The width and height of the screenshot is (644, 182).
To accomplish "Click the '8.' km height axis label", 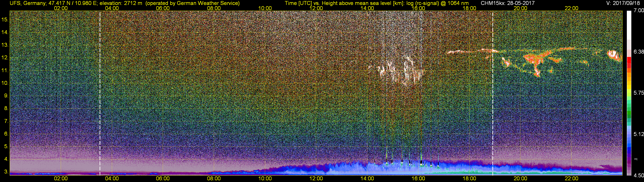I will 6,109.
